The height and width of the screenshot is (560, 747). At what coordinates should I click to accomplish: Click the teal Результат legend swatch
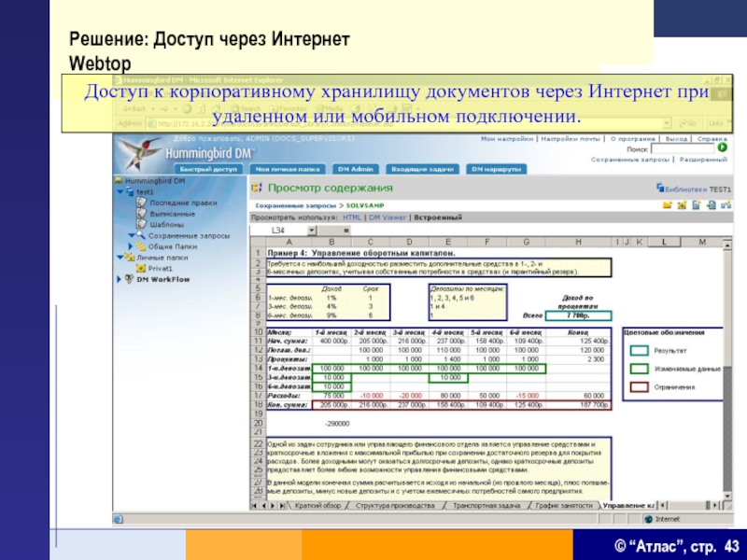click(x=639, y=351)
